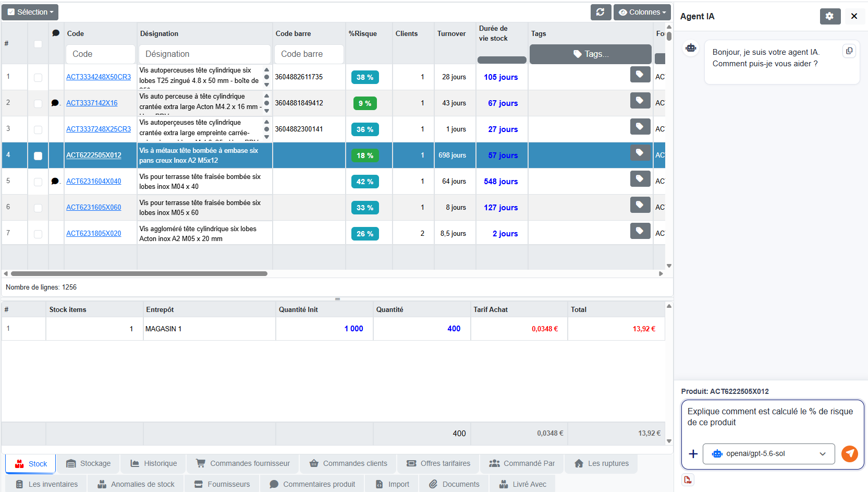Focus the Désignation filter field
Image resolution: width=868 pixels, height=492 pixels.
tap(205, 54)
